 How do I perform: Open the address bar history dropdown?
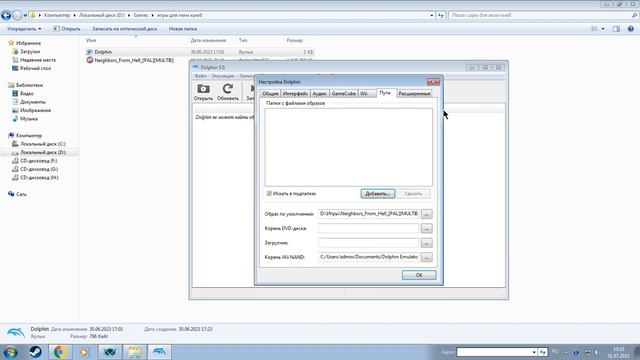432,16
